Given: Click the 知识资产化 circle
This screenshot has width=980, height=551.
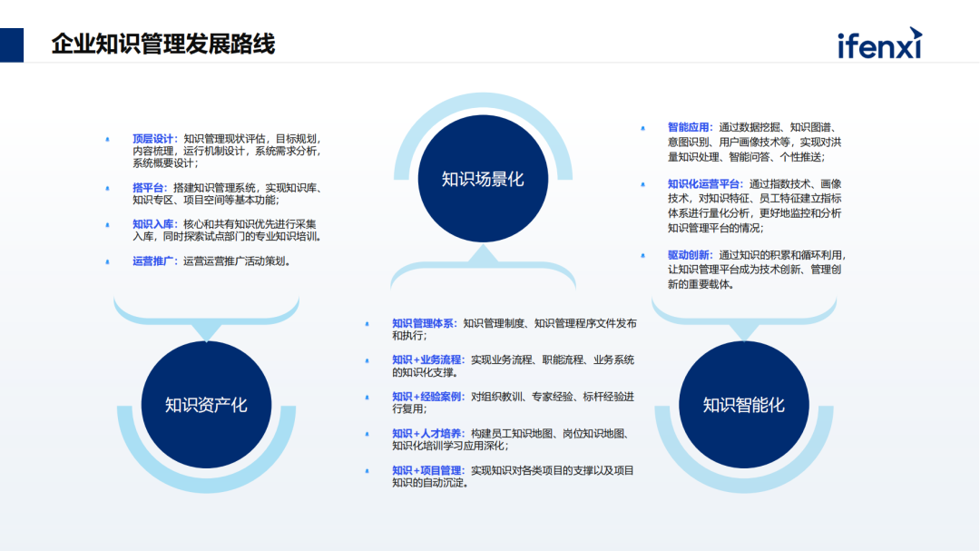Looking at the screenshot, I should (206, 405).
